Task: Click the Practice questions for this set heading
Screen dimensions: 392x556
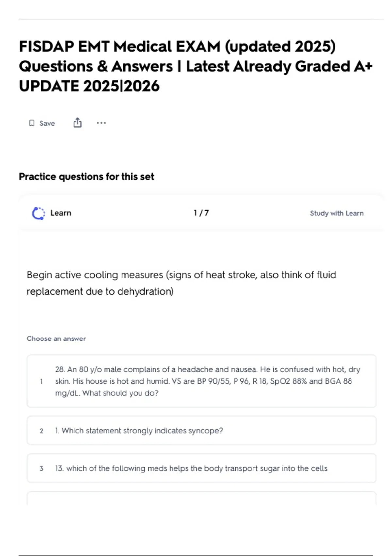Action: (x=86, y=177)
